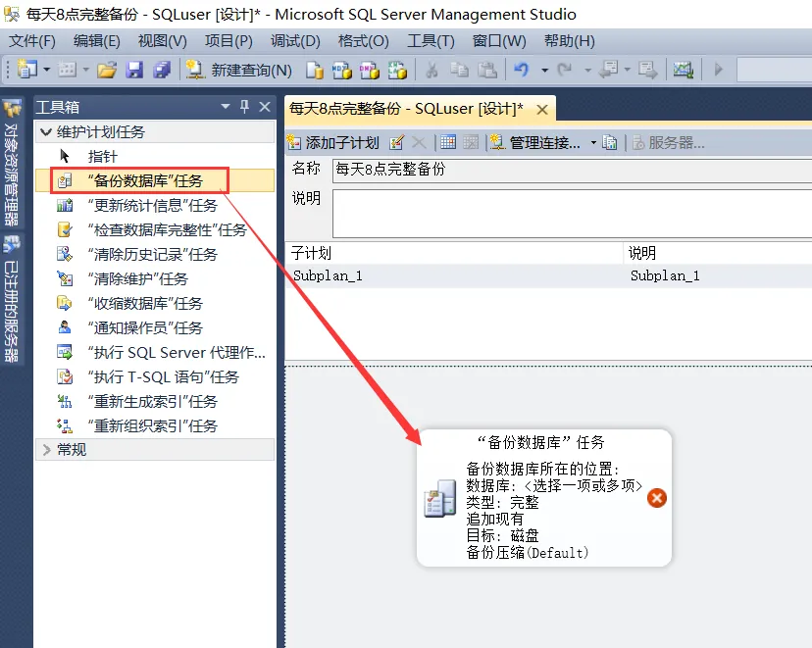Select "备份数据库"任务 in toolbox

[155, 180]
